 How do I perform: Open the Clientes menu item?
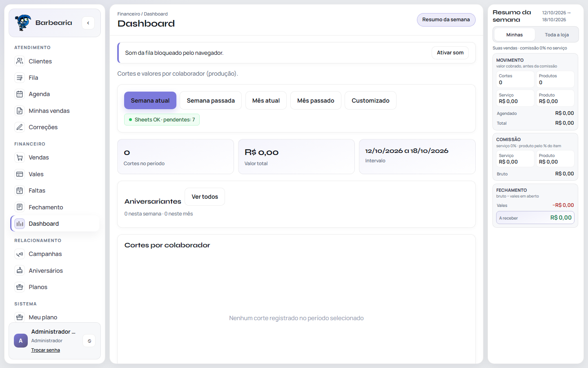[55, 61]
